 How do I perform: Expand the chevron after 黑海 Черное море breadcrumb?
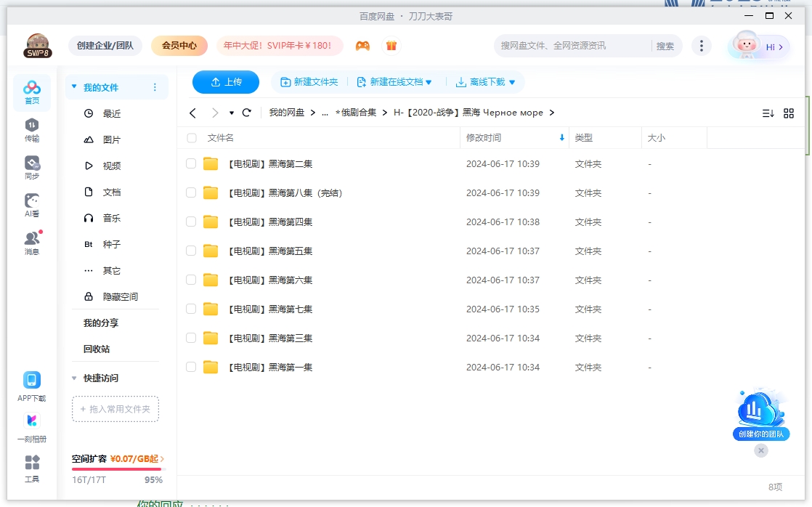tap(552, 113)
